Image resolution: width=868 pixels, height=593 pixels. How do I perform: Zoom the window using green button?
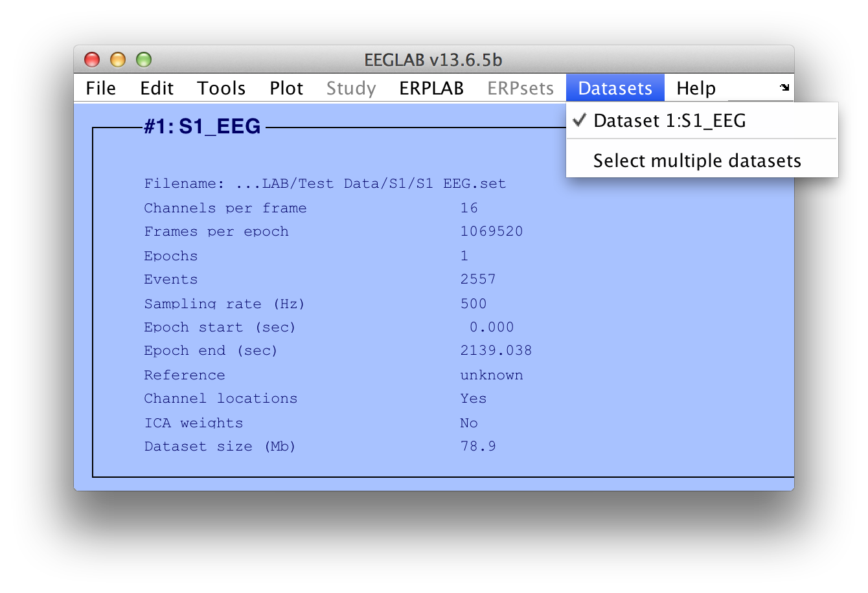[144, 60]
